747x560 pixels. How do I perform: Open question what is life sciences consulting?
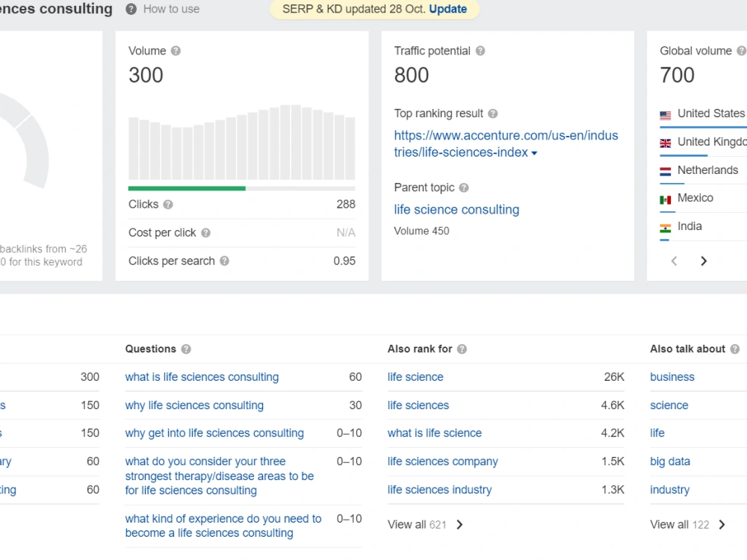(x=202, y=377)
